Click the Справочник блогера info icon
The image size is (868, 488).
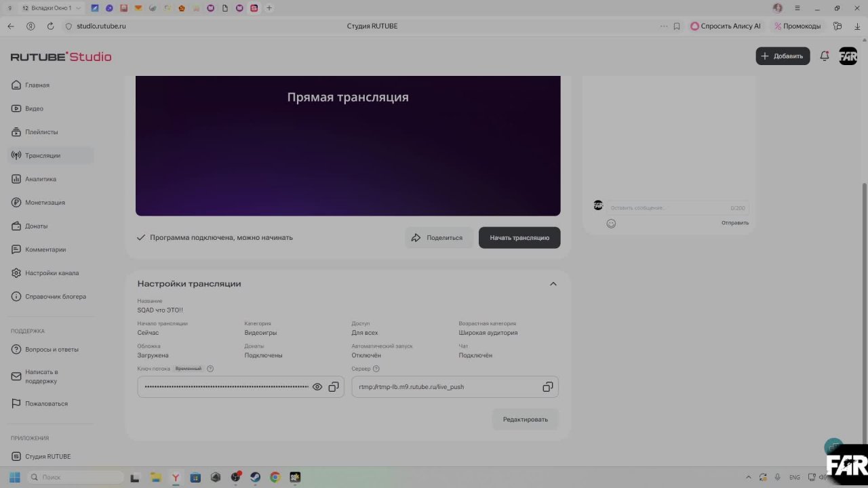pos(16,297)
